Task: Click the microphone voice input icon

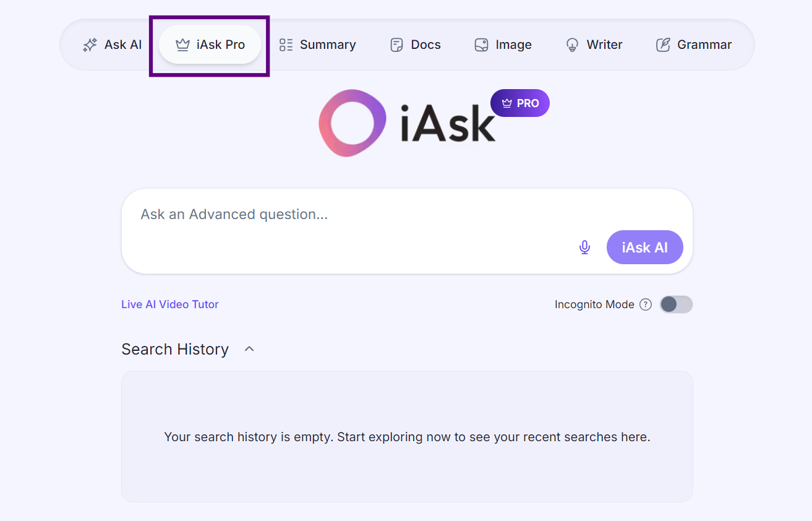Action: 584,248
